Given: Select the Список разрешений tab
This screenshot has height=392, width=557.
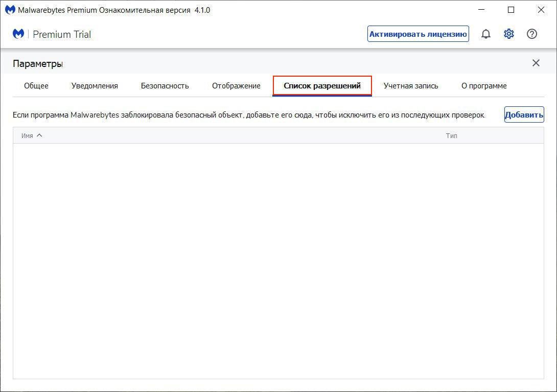Looking at the screenshot, I should (322, 86).
